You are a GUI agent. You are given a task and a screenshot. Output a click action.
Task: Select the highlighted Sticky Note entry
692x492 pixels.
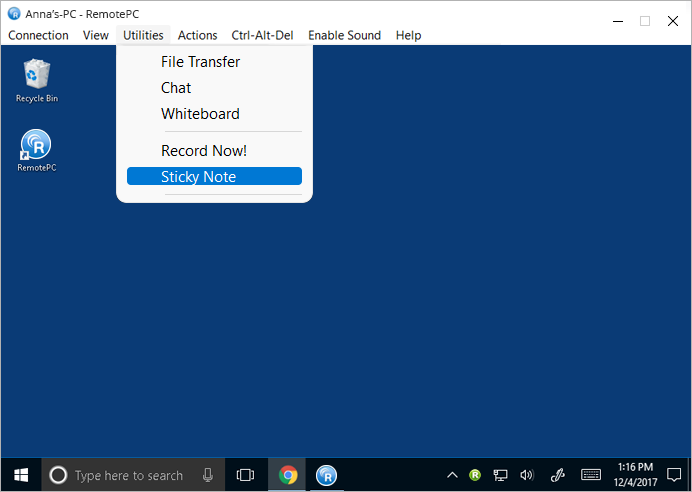(214, 176)
